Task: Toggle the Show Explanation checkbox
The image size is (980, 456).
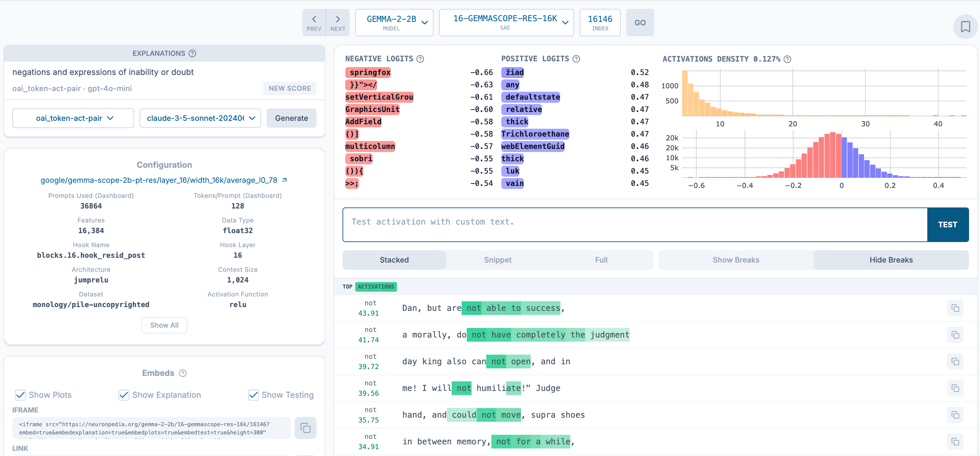Action: (x=124, y=395)
